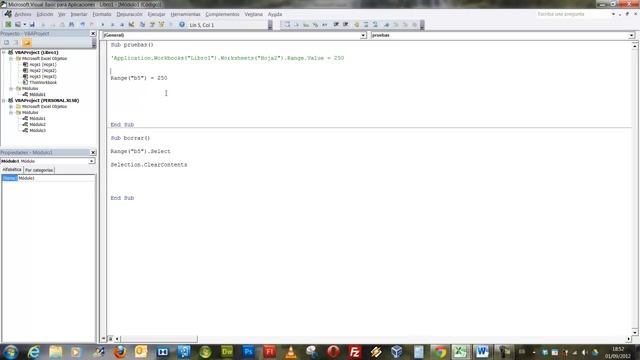The image size is (640, 360).
Task: Click the Windows Start orb
Action: pyautogui.click(x=11, y=351)
